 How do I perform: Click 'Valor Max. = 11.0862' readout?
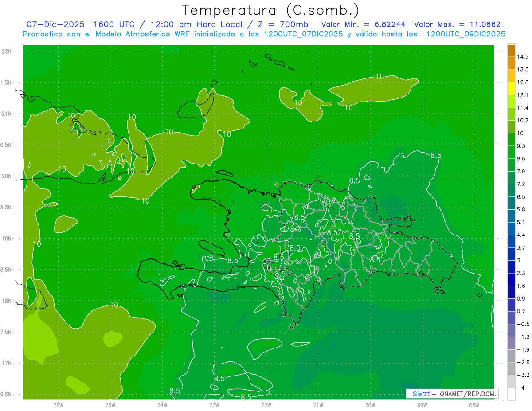click(x=457, y=24)
